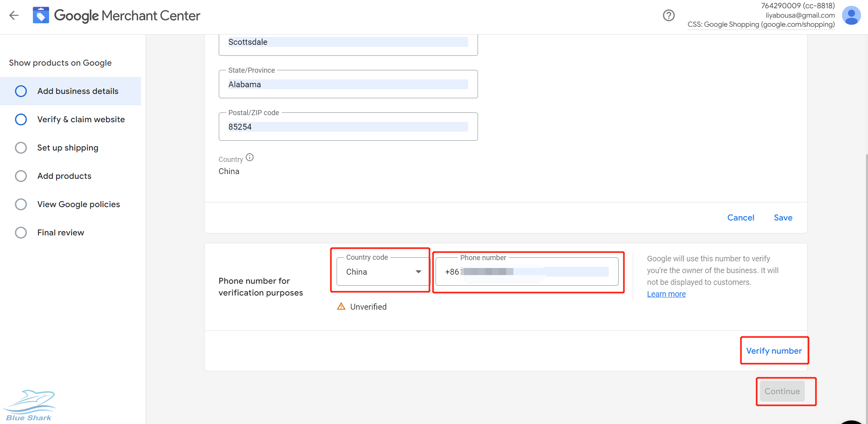
Task: Click the account email liyabousa@gmail.com
Action: pyautogui.click(x=800, y=15)
